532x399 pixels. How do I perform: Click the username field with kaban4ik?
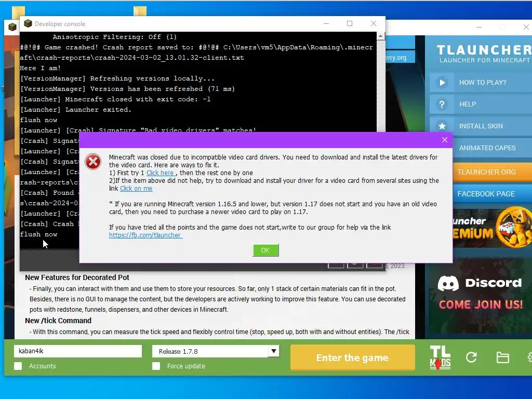tap(78, 351)
